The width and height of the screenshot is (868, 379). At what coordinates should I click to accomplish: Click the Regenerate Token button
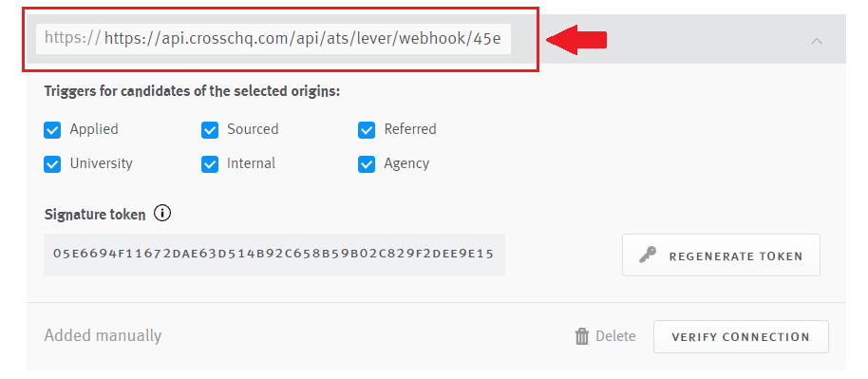pos(721,255)
